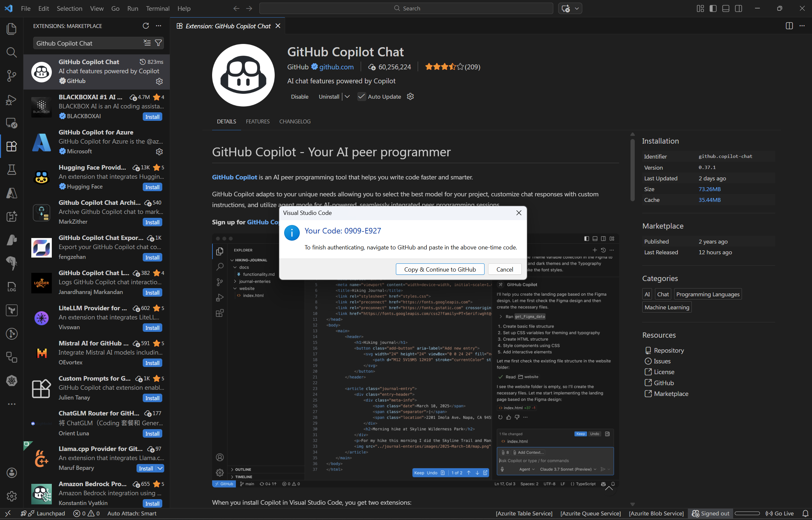Go forward in navigation history
This screenshot has width=812, height=520.
click(249, 8)
